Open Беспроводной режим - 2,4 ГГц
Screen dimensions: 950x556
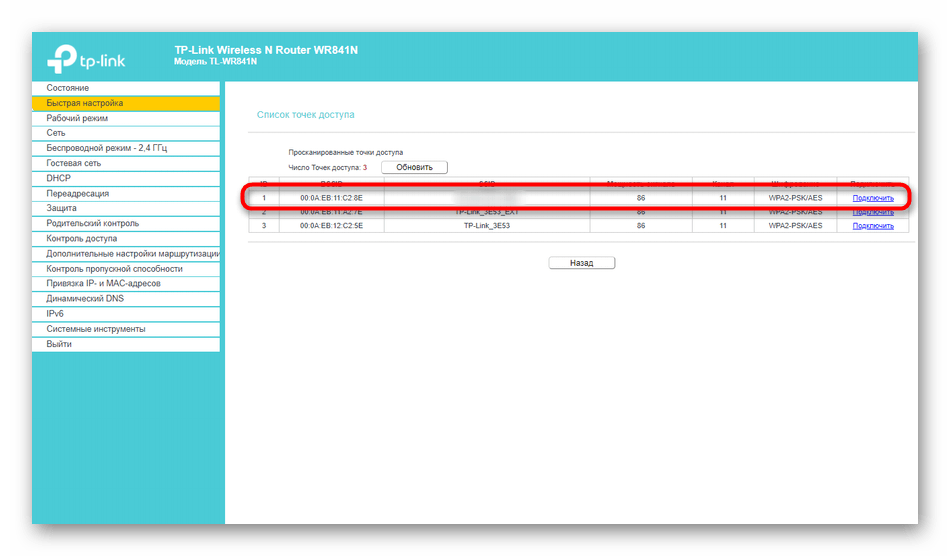point(107,148)
